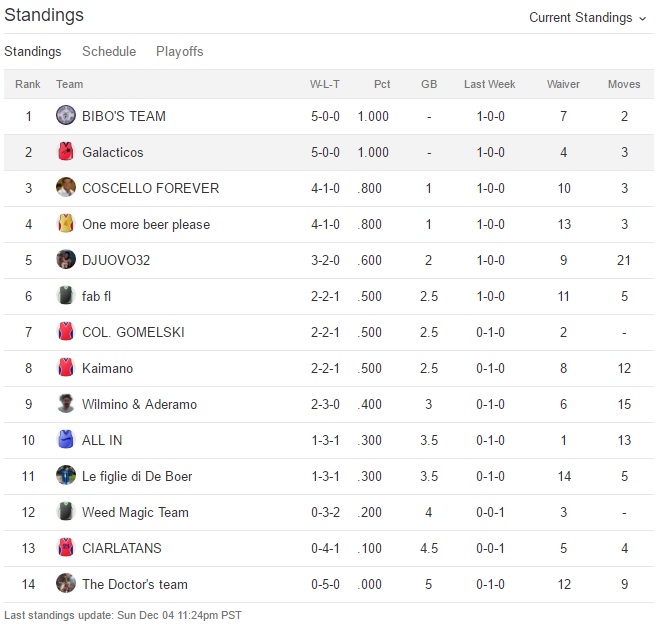Open the CIARLATANS team link
This screenshot has width=661, height=626.
(121, 548)
